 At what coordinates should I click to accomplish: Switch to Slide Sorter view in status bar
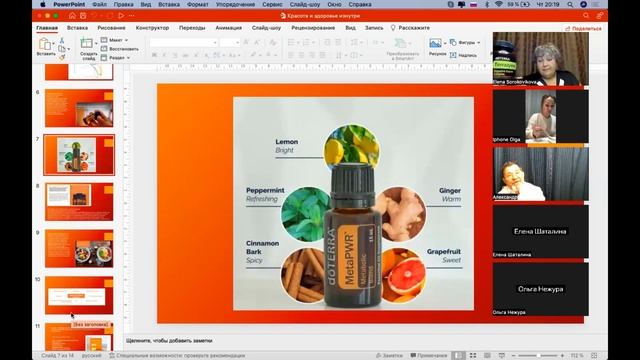coord(473,356)
